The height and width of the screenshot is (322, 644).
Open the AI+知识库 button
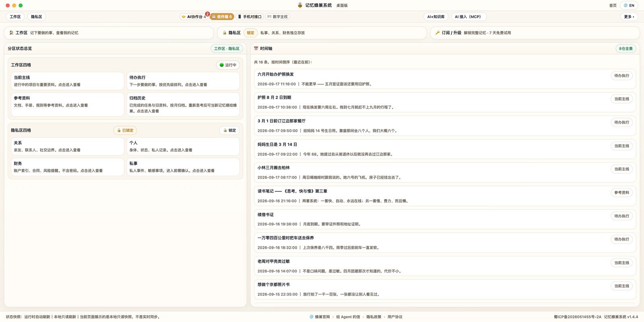436,17
